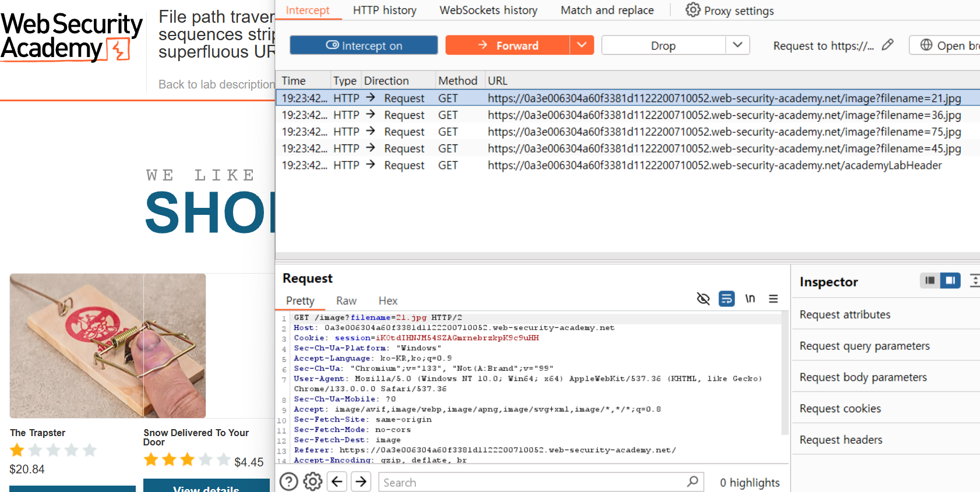This screenshot has height=492, width=980.
Task: Click the Drop button
Action: click(x=664, y=45)
